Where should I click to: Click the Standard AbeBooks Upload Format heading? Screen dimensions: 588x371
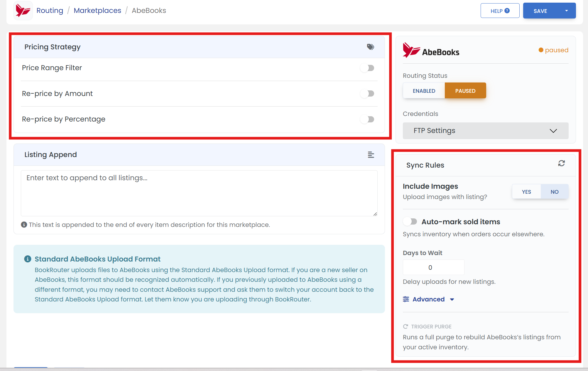[97, 259]
